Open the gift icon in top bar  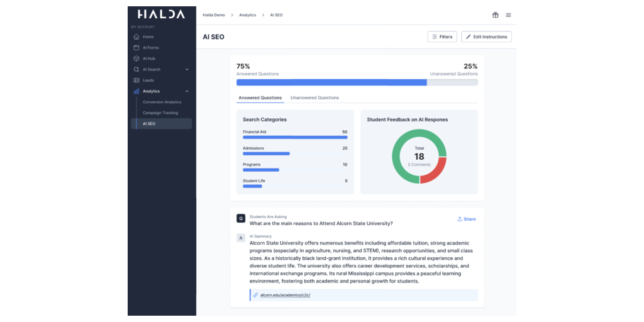(x=495, y=15)
